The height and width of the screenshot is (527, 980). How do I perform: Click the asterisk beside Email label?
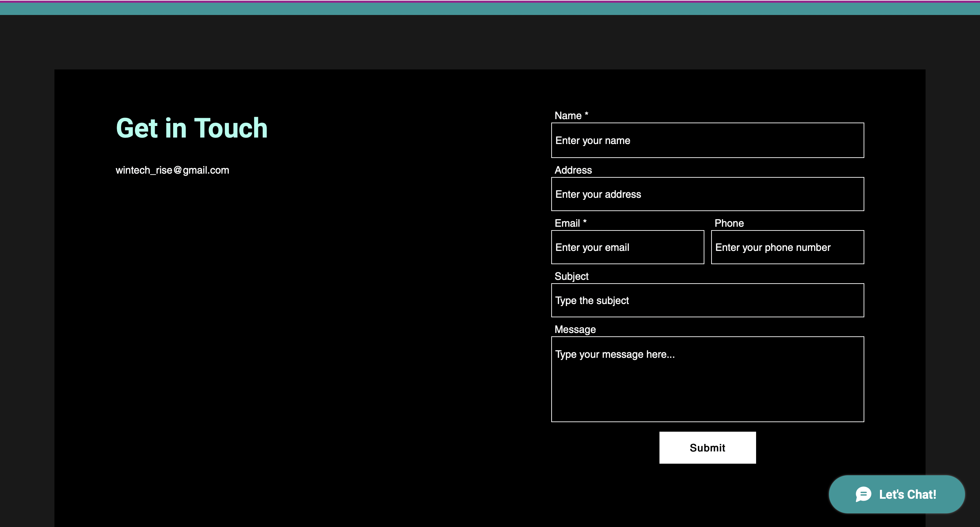(585, 221)
